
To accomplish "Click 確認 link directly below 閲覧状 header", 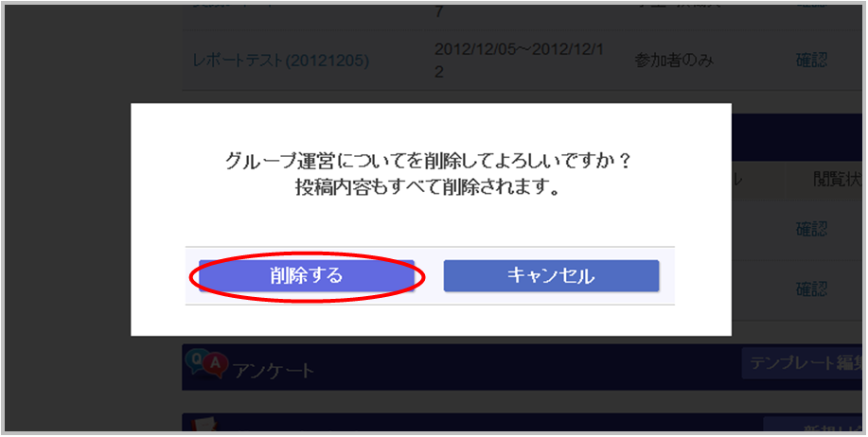I will click(x=811, y=228).
